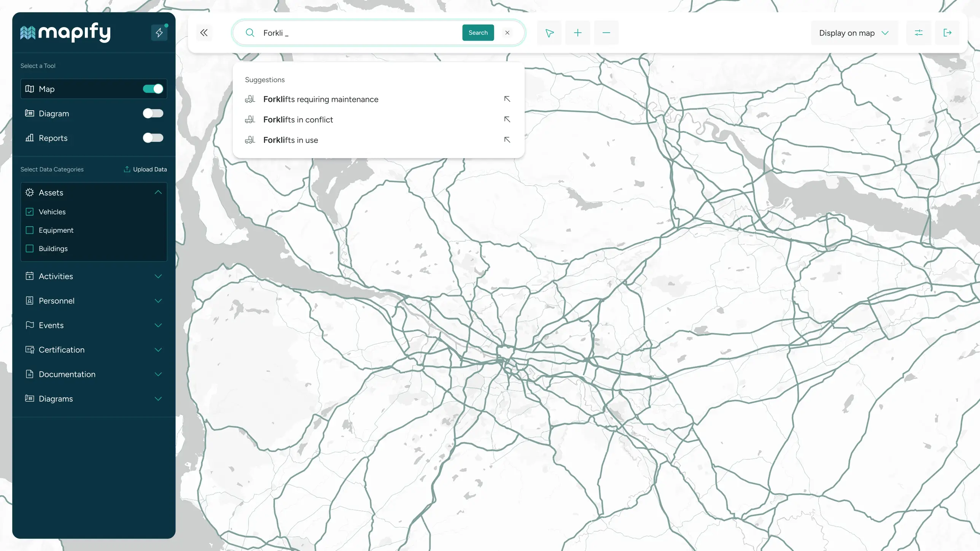Uncheck the Vehicles checkbox
Screen dimensions: 980x551
(30, 212)
